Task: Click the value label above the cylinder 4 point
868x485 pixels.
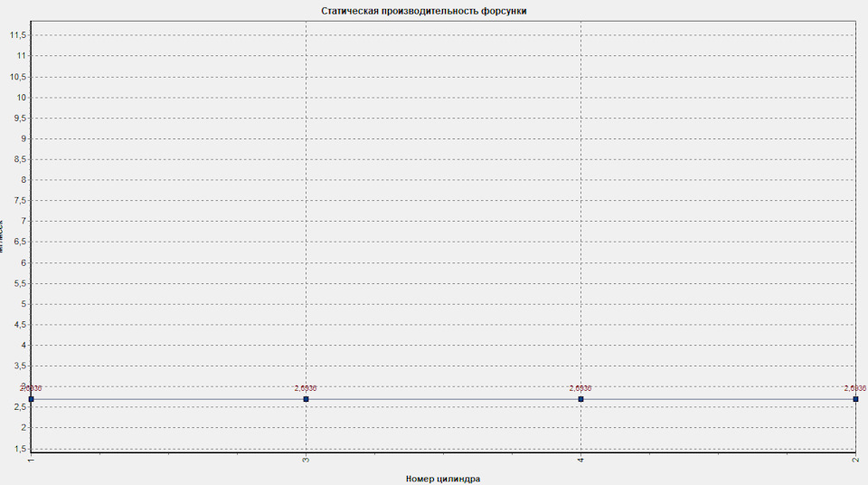Action: [x=580, y=388]
